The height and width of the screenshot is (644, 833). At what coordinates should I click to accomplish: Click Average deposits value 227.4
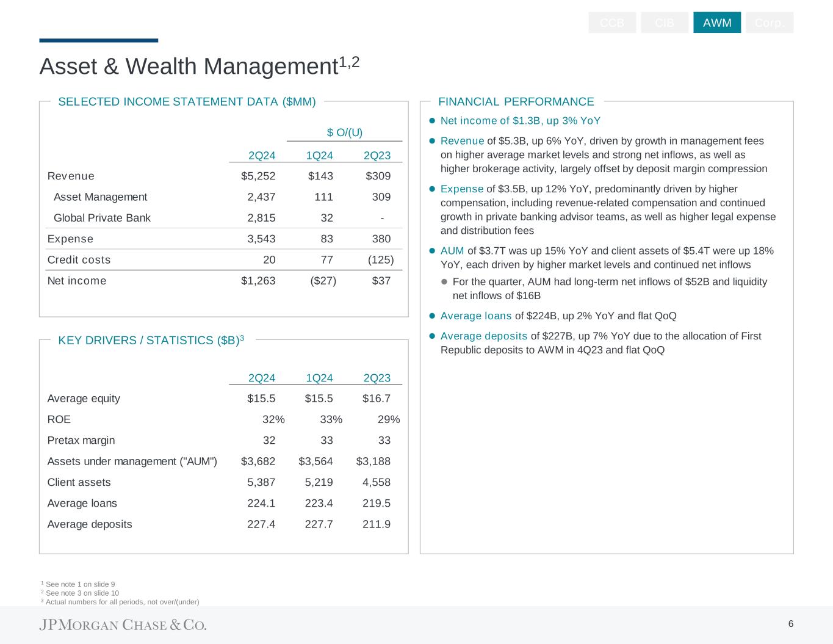[261, 524]
